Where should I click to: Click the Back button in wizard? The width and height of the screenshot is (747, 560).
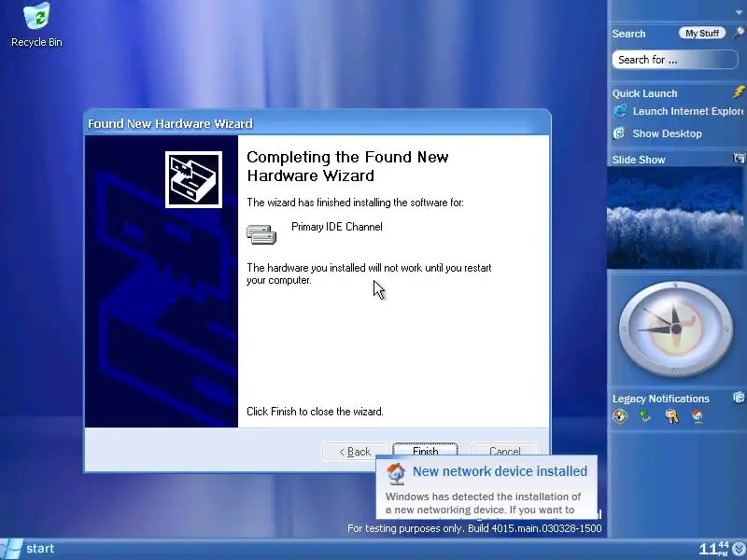pyautogui.click(x=355, y=451)
